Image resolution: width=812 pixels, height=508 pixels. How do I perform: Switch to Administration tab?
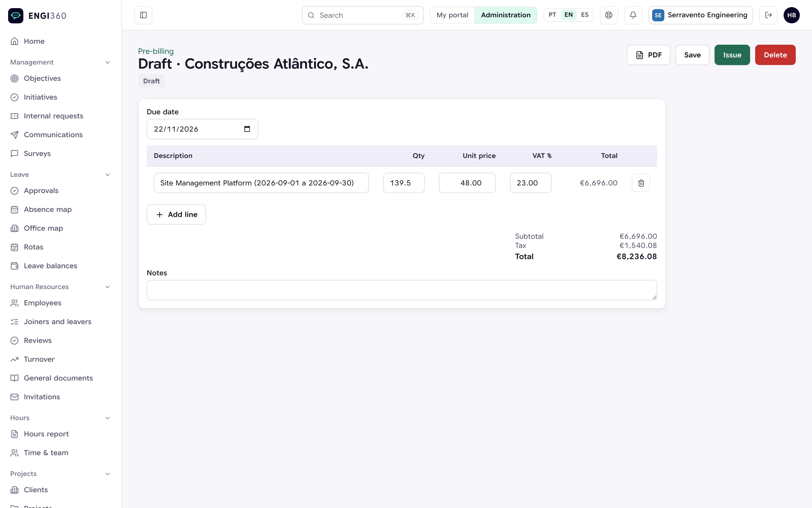tap(506, 15)
